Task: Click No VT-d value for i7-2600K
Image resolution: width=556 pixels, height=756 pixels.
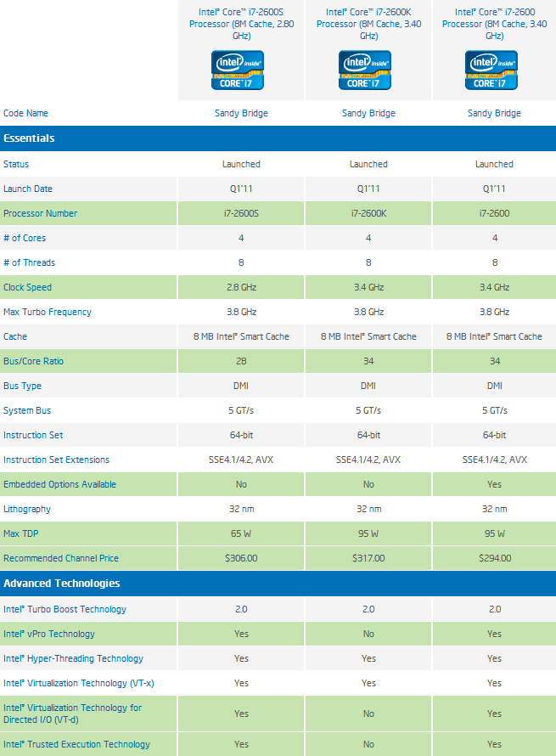Action: pyautogui.click(x=368, y=714)
